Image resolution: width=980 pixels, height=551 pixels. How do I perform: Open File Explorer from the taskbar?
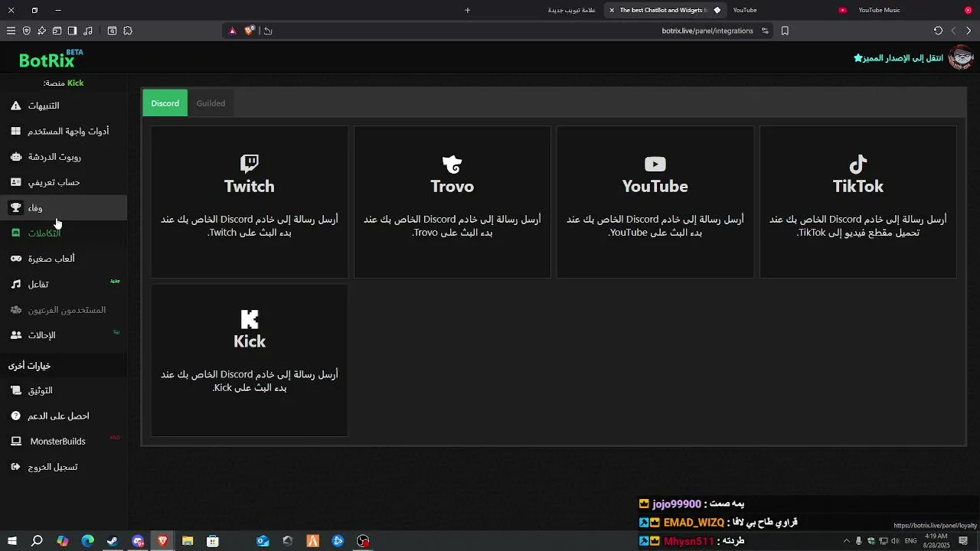tap(188, 541)
